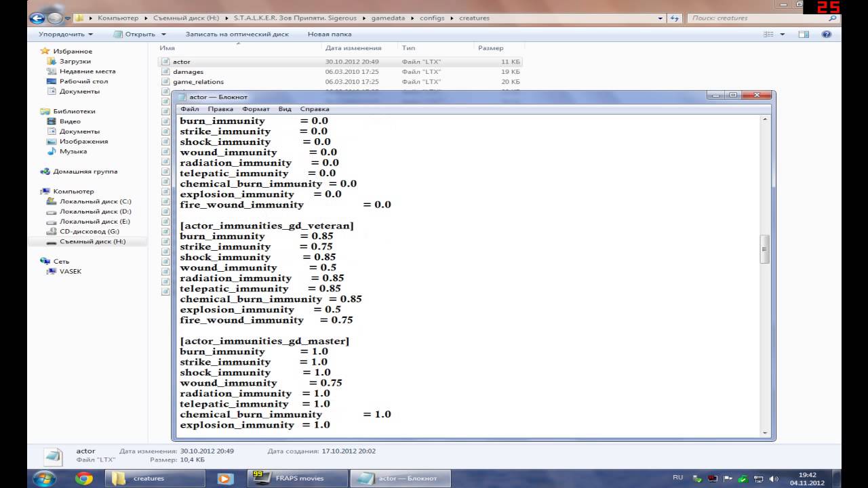
Task: Go back with the Explorer Back arrow
Action: (x=37, y=18)
